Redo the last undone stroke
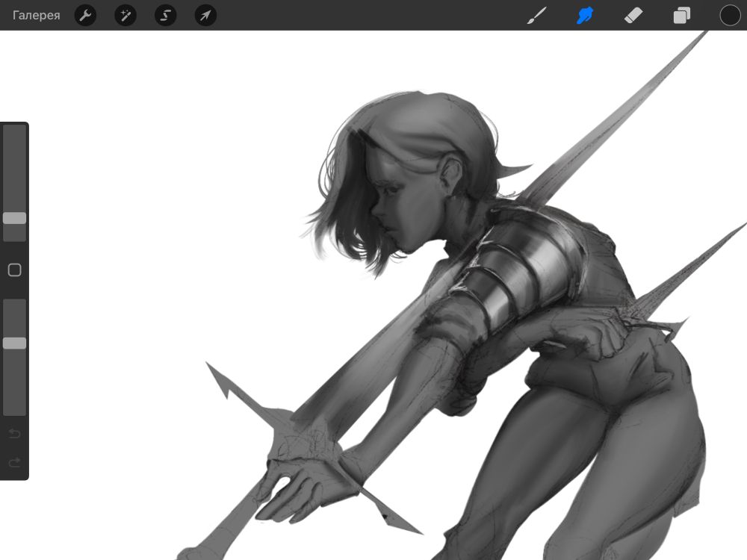 tap(15, 462)
